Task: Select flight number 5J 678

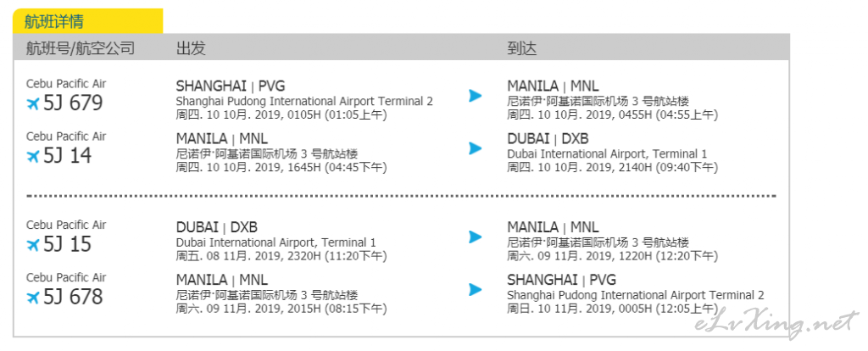Action: [x=73, y=297]
